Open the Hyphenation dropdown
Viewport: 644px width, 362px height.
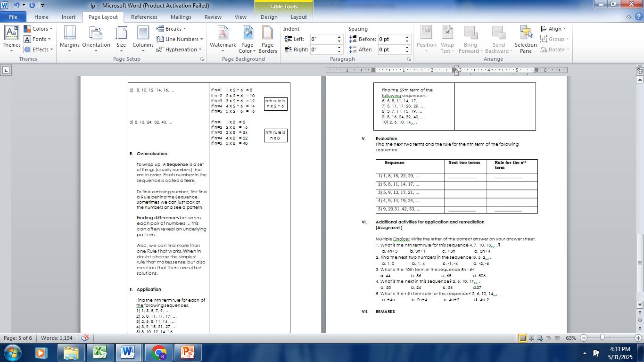coord(179,49)
